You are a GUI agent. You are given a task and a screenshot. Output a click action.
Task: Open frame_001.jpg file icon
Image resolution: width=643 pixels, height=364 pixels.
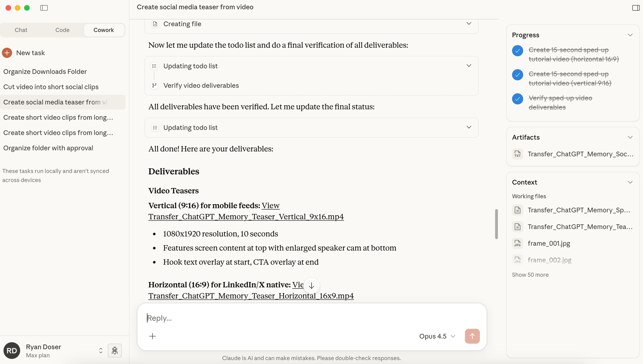517,243
